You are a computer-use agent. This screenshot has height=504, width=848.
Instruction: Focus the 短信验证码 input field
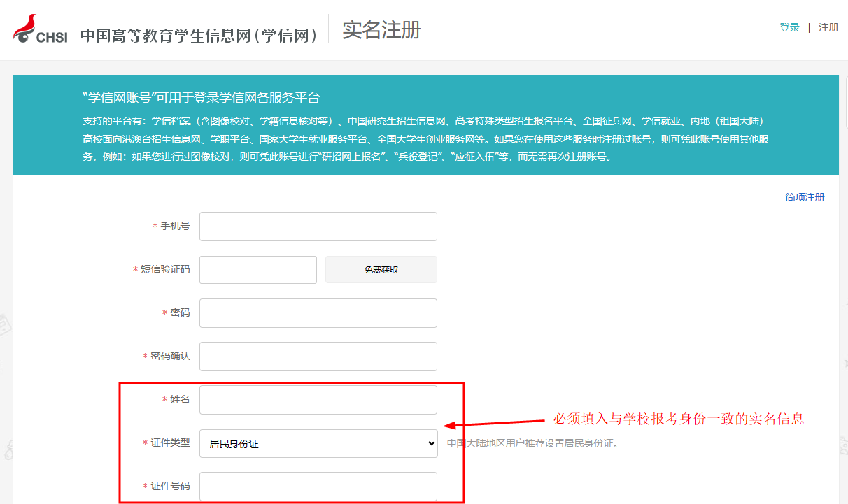tap(258, 270)
